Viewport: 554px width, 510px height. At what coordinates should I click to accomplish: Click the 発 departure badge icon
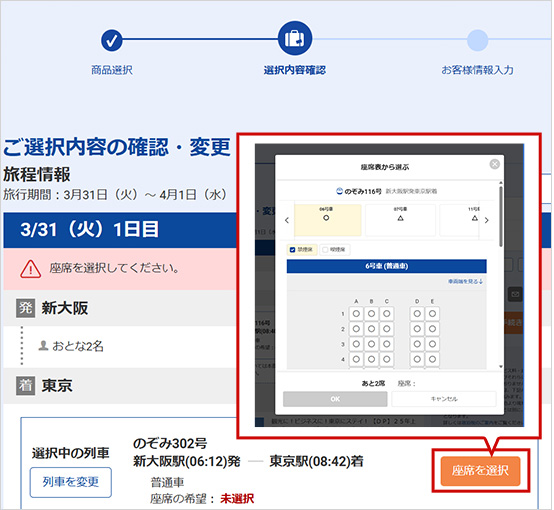(25, 308)
